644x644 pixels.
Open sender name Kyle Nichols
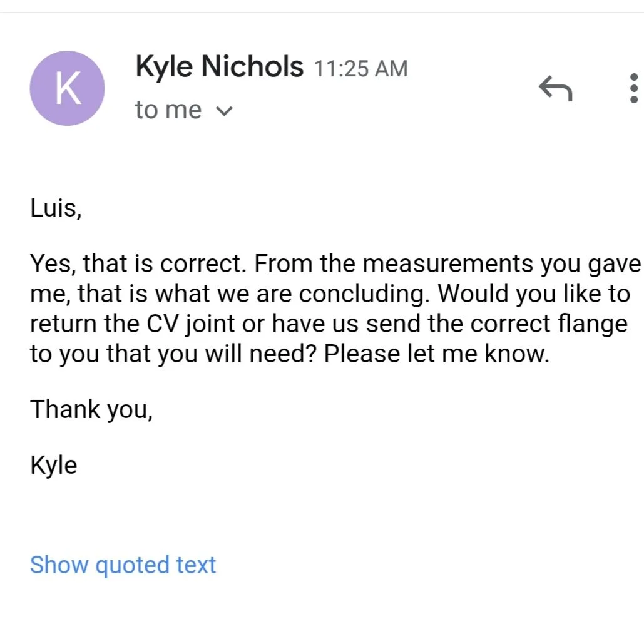(x=219, y=66)
